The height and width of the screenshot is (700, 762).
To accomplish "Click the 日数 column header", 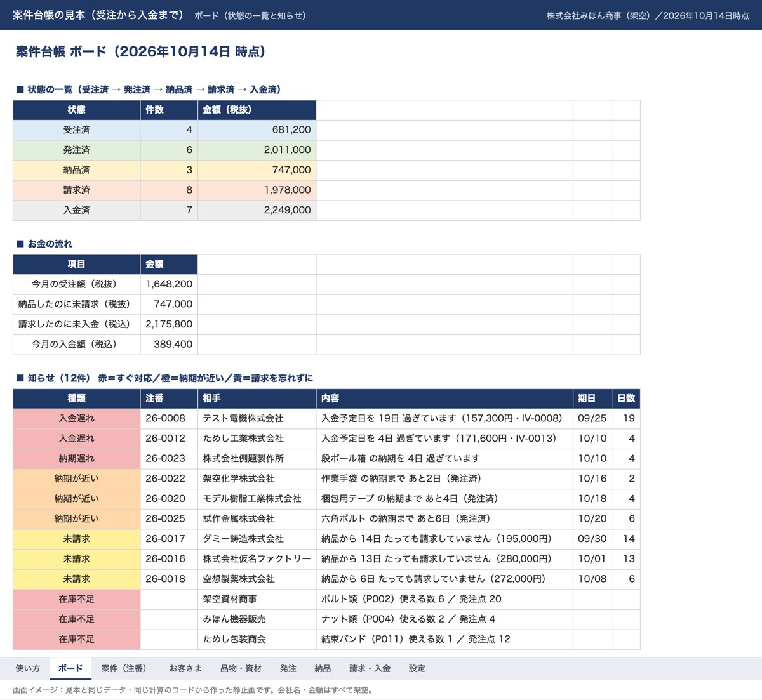I will click(x=626, y=399).
